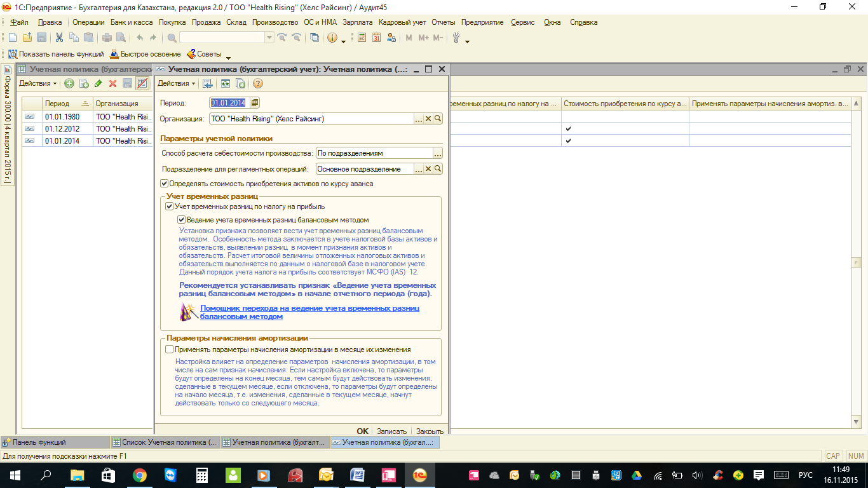Expand overflow arrow next to wrench icon

pyautogui.click(x=467, y=40)
